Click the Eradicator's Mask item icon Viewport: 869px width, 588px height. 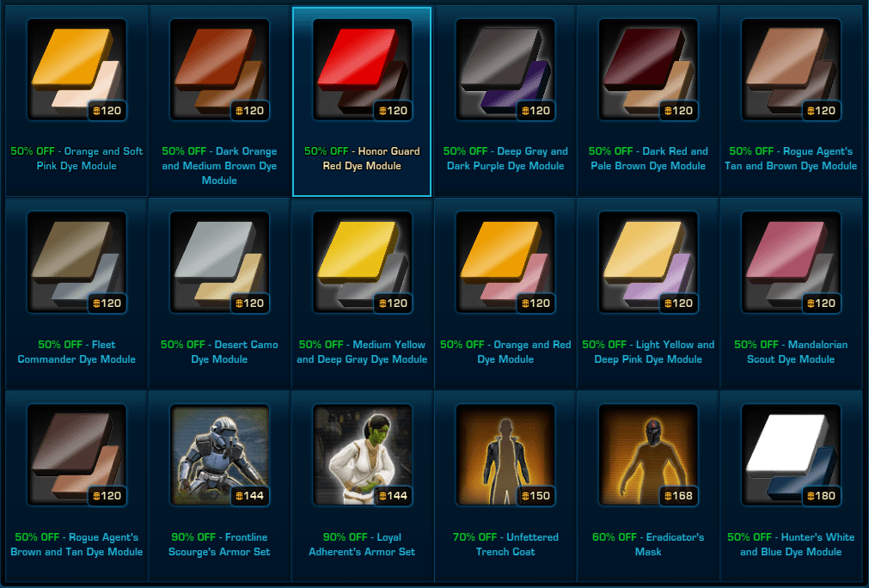(x=648, y=455)
